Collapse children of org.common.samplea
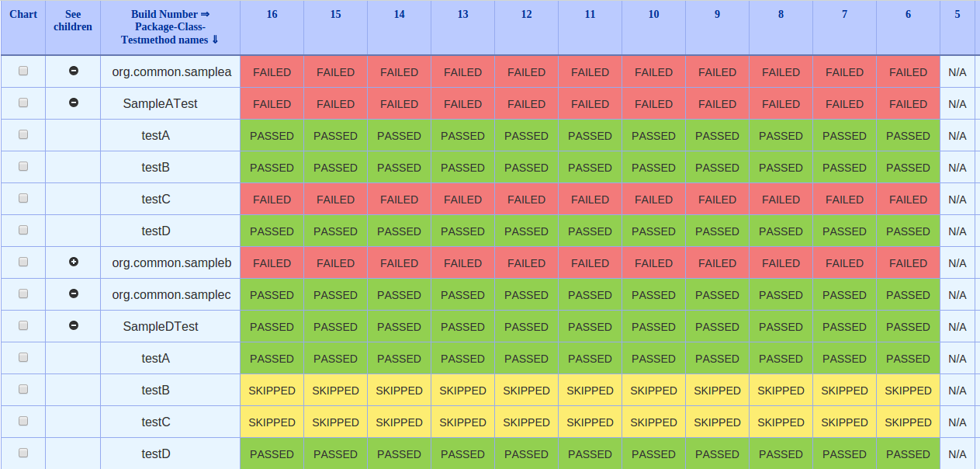Screen dimensions: 980x469 (73, 71)
